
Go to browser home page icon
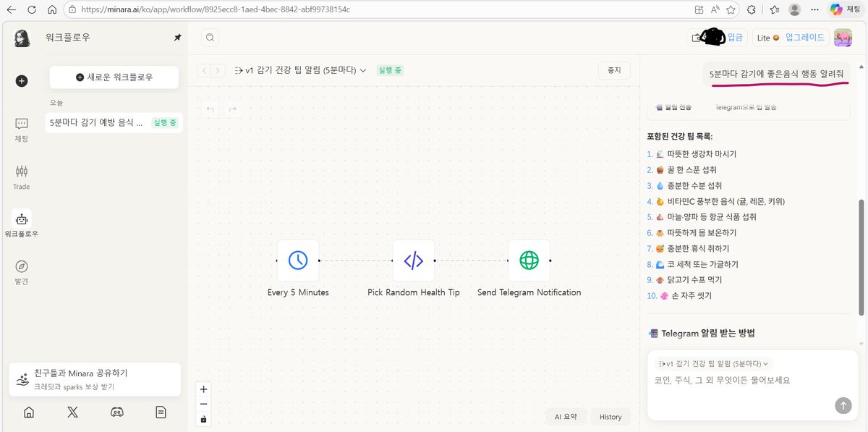tap(52, 9)
